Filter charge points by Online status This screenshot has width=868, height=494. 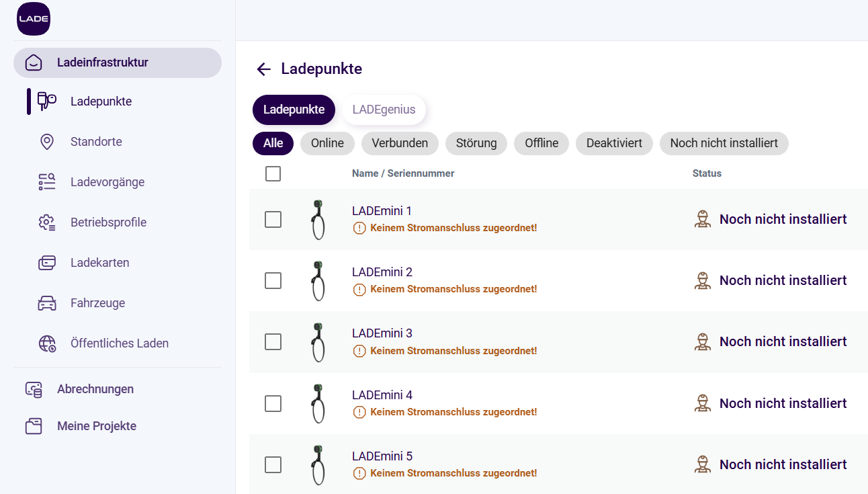(x=327, y=143)
